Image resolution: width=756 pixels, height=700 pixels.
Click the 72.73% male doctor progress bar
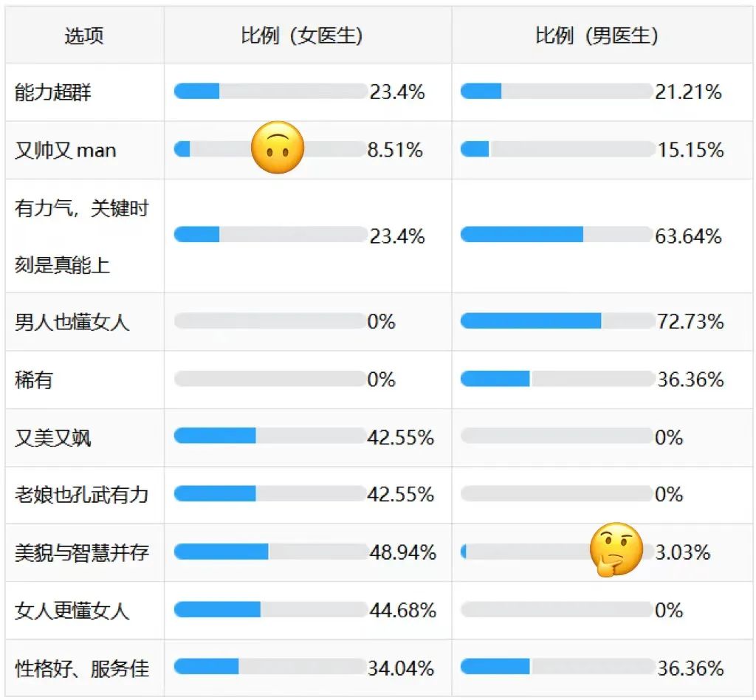pos(557,320)
